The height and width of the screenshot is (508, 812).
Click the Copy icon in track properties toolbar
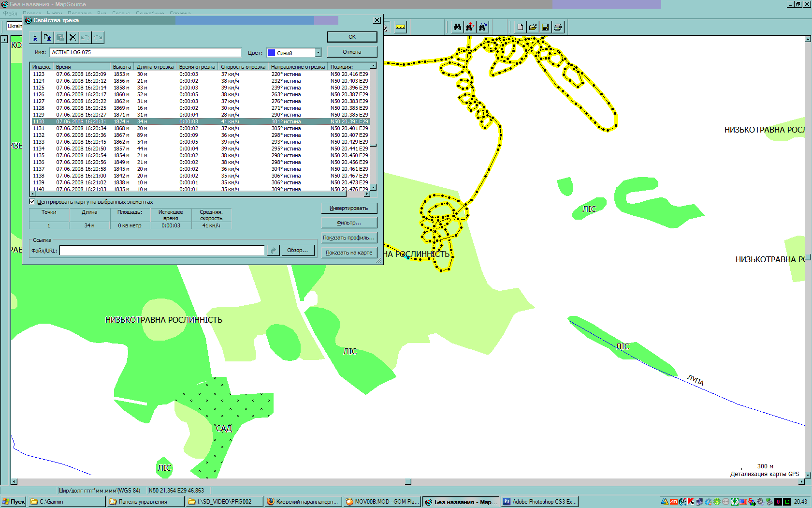click(x=47, y=38)
